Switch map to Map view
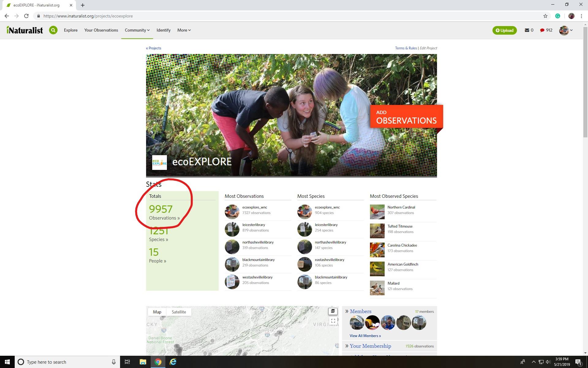Screen dimensions: 588x368 pos(157,312)
